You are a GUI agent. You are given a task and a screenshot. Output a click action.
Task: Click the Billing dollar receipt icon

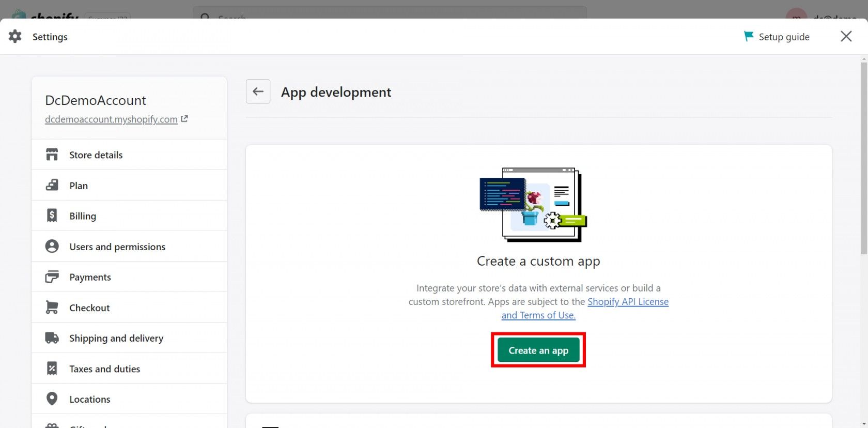[x=52, y=216]
